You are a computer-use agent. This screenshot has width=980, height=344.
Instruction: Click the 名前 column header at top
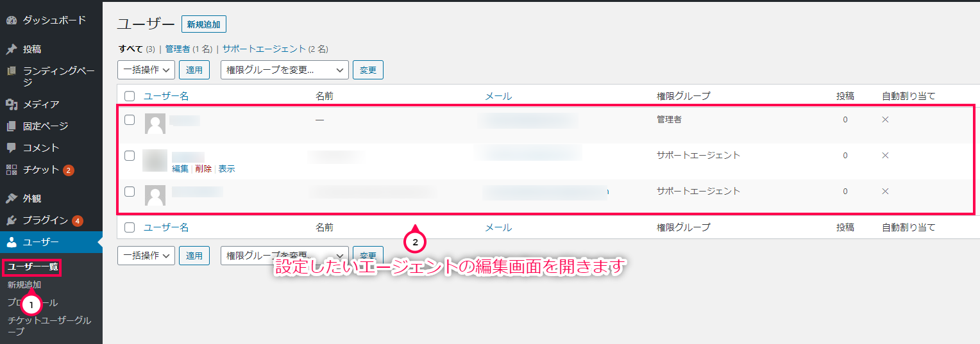pyautogui.click(x=325, y=96)
